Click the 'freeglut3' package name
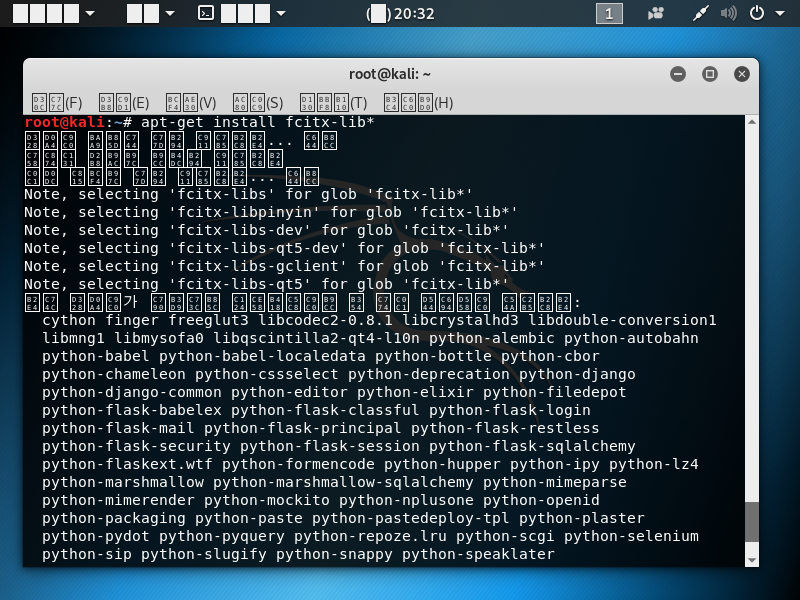Viewport: 800px width, 600px height. click(x=208, y=320)
